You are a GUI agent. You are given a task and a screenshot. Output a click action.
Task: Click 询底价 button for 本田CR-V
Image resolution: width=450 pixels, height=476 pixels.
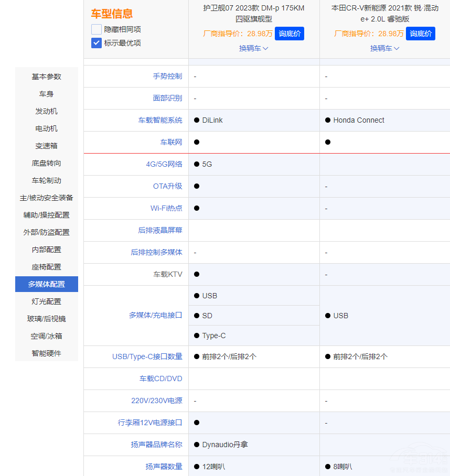(x=421, y=34)
